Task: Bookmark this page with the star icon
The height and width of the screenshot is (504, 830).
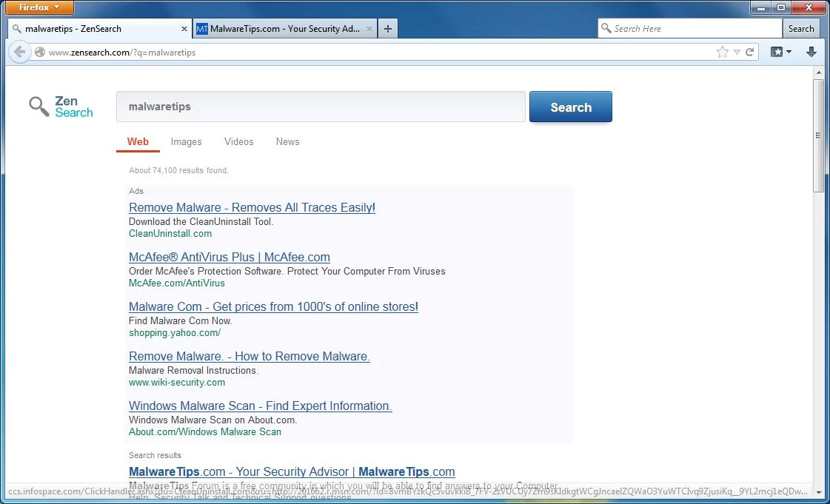Action: 722,52
